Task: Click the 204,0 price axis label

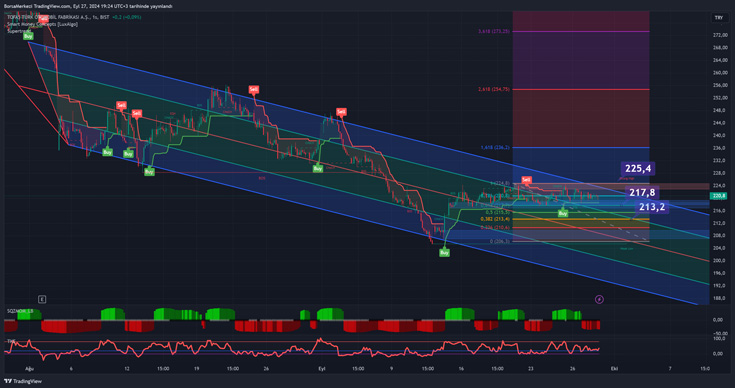Action: click(x=719, y=248)
